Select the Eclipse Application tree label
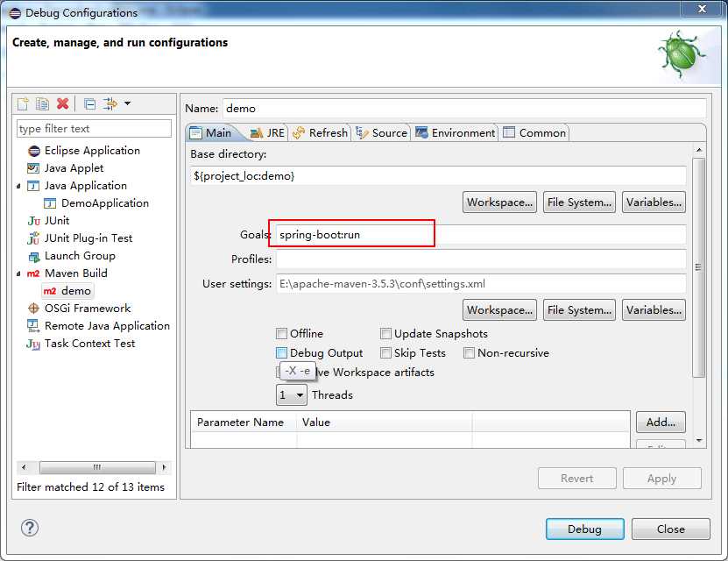 tap(92, 151)
